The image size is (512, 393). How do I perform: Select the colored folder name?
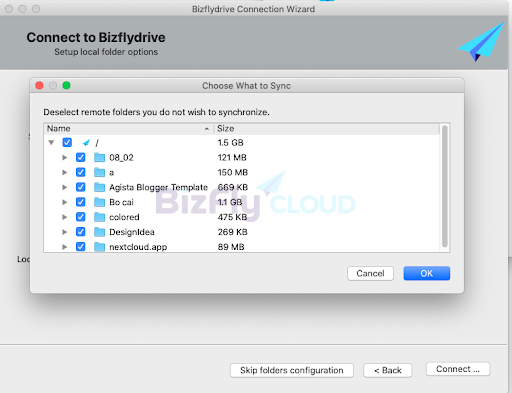pyautogui.click(x=124, y=217)
